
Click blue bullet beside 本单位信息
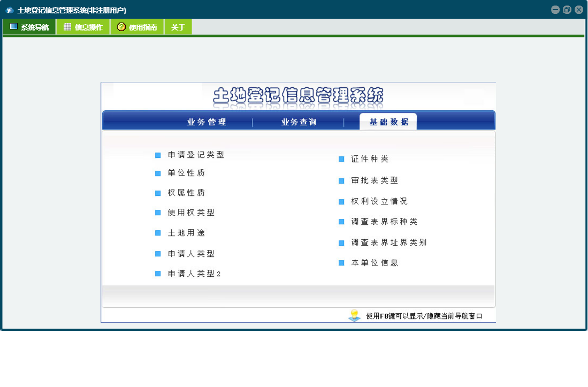point(341,263)
